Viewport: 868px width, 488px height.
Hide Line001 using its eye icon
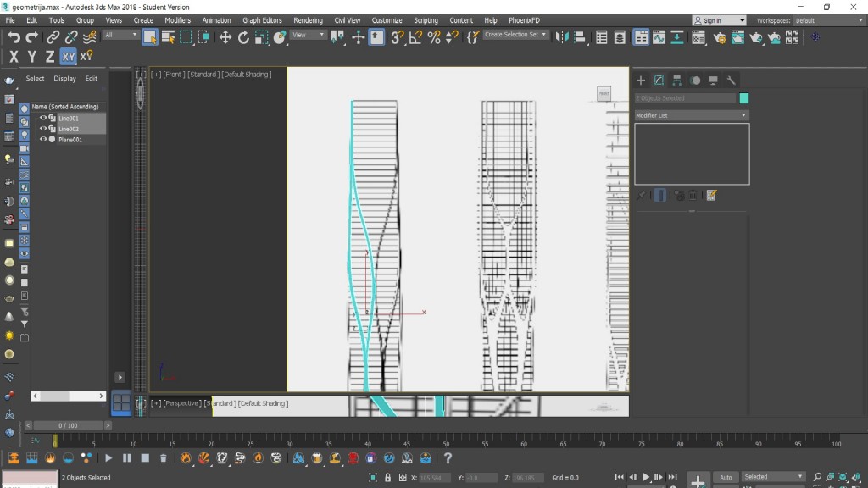click(42, 118)
